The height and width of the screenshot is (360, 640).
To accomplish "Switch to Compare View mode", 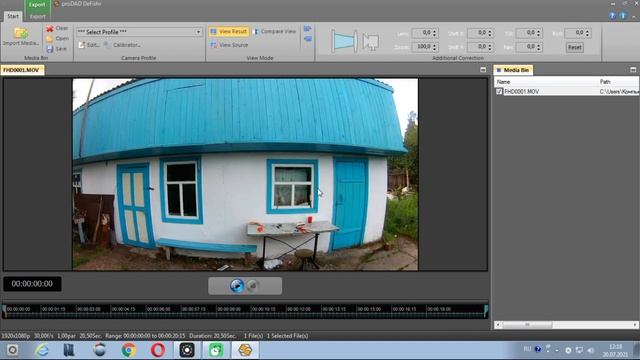I will pos(275,31).
